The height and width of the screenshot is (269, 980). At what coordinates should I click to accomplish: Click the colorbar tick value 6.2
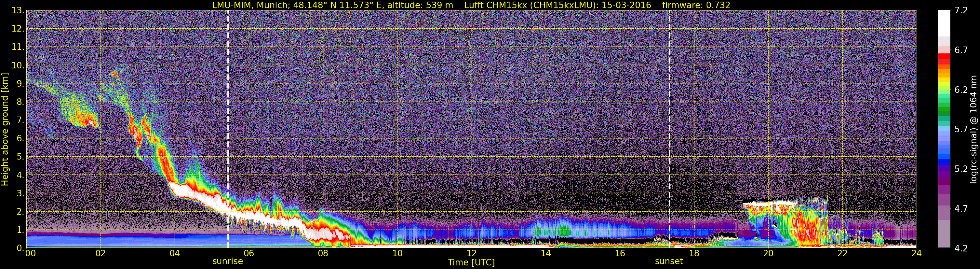[x=961, y=90]
